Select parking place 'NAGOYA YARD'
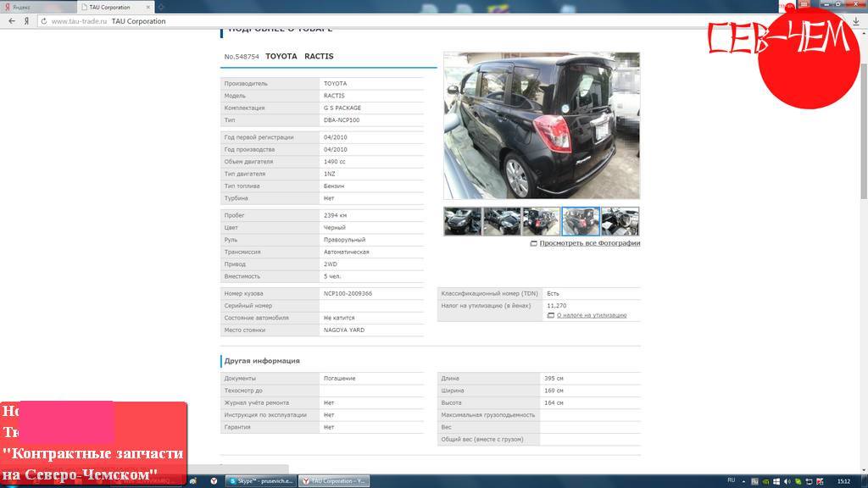This screenshot has height=488, width=868. click(x=344, y=330)
